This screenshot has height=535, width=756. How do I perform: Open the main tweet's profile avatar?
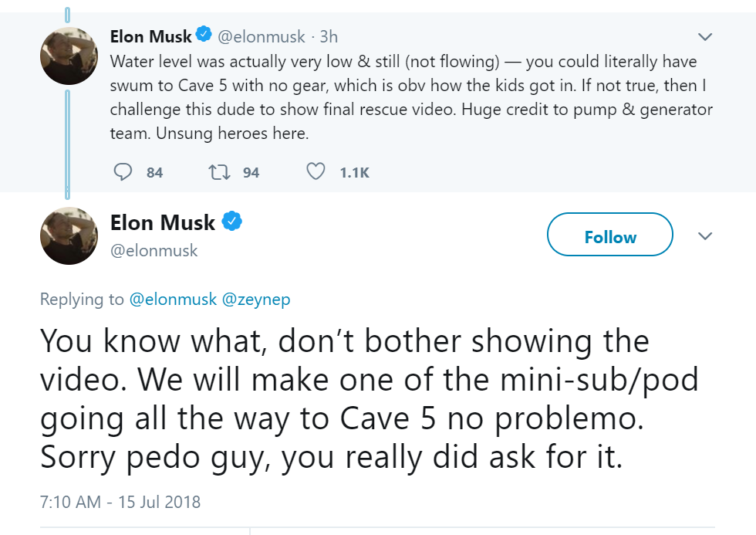click(x=69, y=236)
